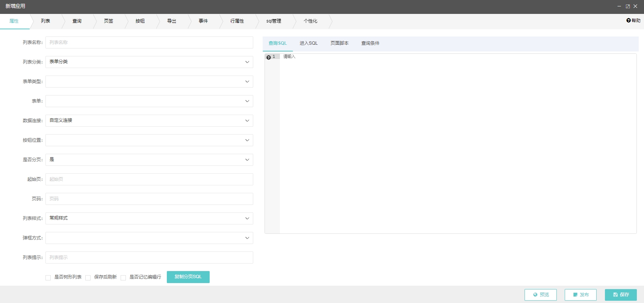This screenshot has height=303, width=644.
Task: Click the SQL editor help icon at line 1
Action: [x=269, y=58]
